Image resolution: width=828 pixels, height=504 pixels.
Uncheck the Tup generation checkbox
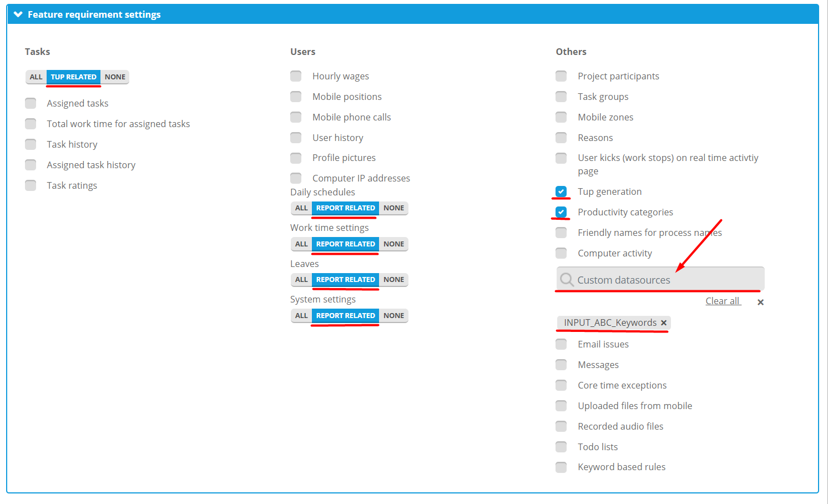point(561,191)
